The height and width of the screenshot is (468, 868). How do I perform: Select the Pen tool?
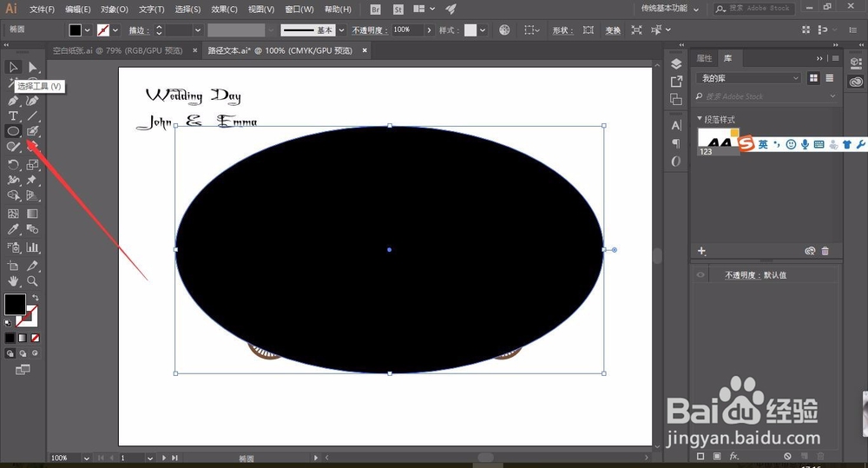(x=13, y=101)
